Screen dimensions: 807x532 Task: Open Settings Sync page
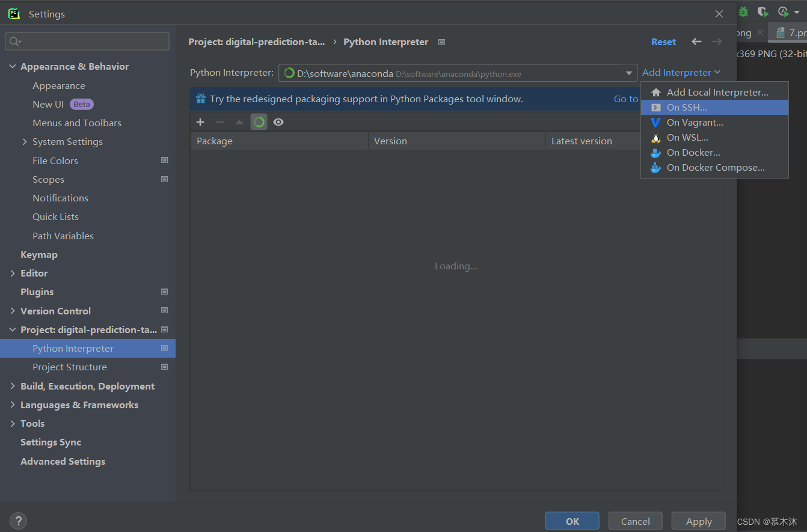(51, 442)
